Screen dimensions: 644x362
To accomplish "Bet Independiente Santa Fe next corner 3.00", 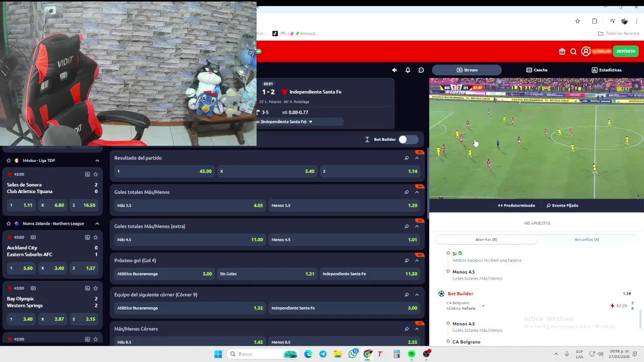I will click(x=344, y=308).
